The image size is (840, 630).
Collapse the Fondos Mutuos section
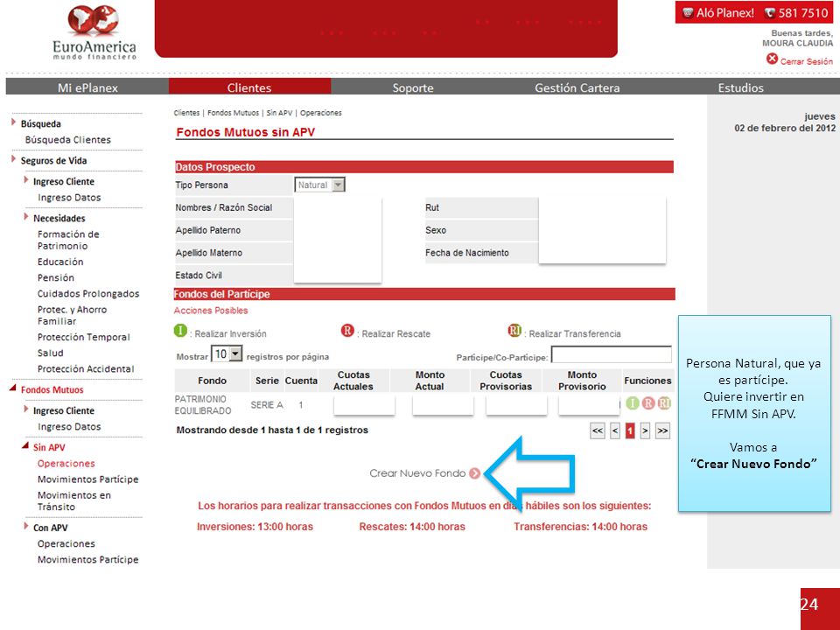pyautogui.click(x=13, y=388)
